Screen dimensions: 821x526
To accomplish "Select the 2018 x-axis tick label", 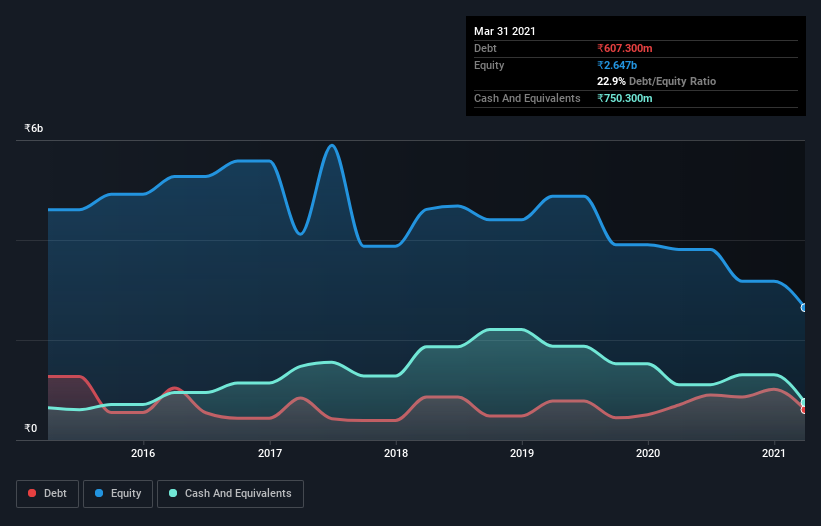I will coord(396,453).
